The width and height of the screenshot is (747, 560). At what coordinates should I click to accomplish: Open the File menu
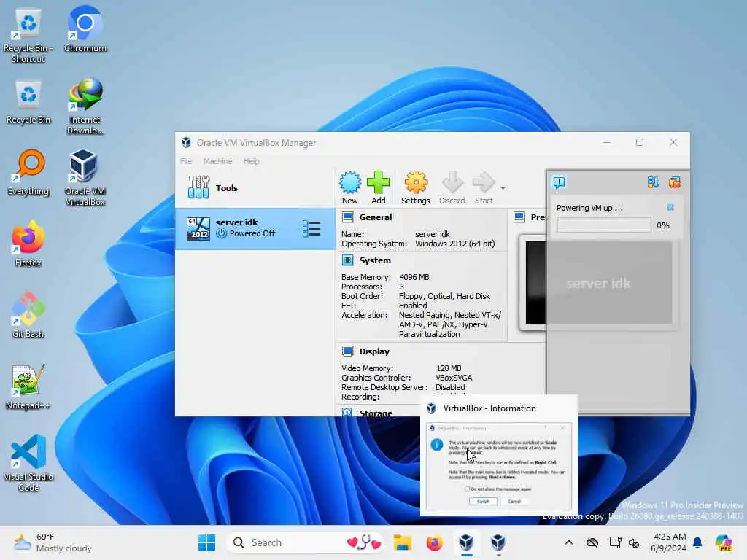186,161
